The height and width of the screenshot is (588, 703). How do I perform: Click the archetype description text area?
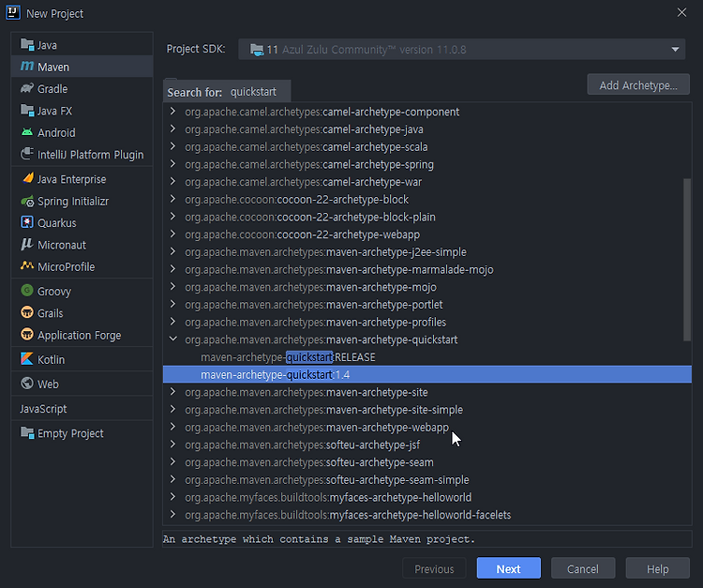(x=426, y=538)
